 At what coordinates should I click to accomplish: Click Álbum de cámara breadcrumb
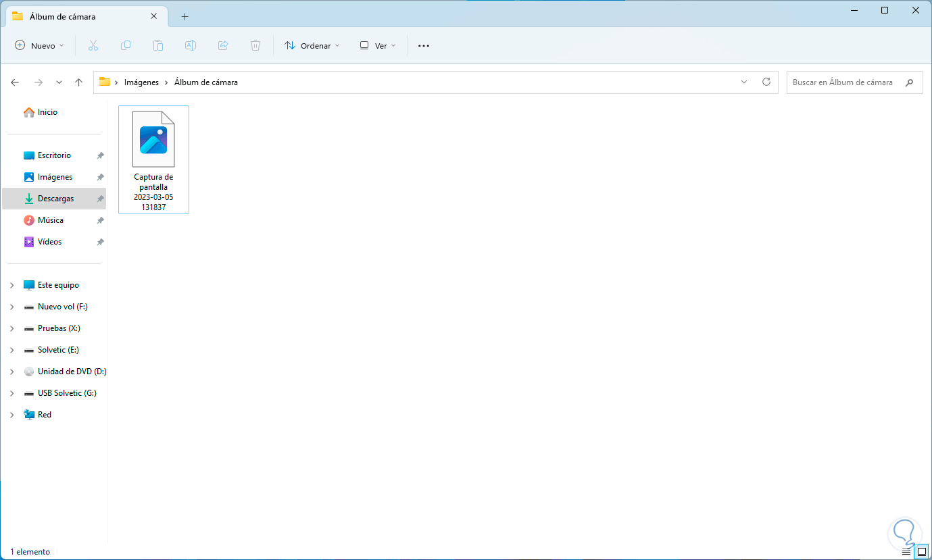(206, 82)
